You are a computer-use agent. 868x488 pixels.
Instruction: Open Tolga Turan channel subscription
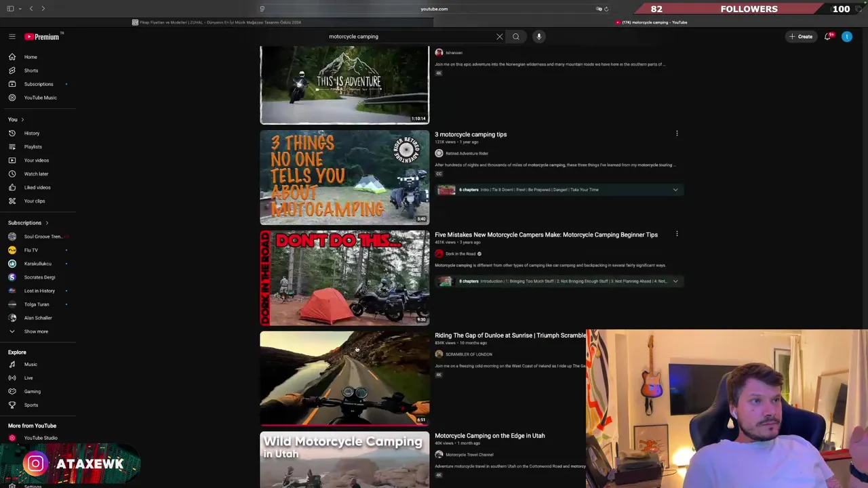pos(38,304)
